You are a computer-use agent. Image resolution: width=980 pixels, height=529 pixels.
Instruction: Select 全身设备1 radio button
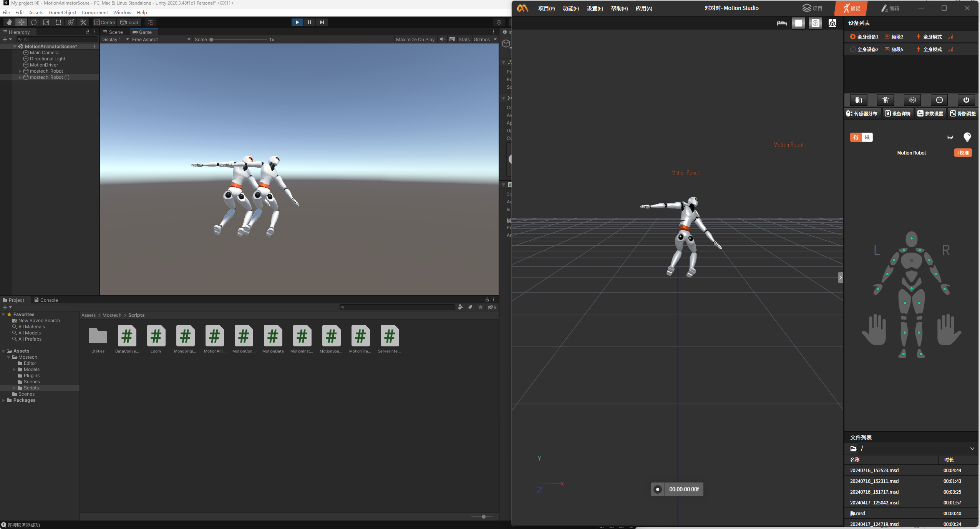coord(853,37)
